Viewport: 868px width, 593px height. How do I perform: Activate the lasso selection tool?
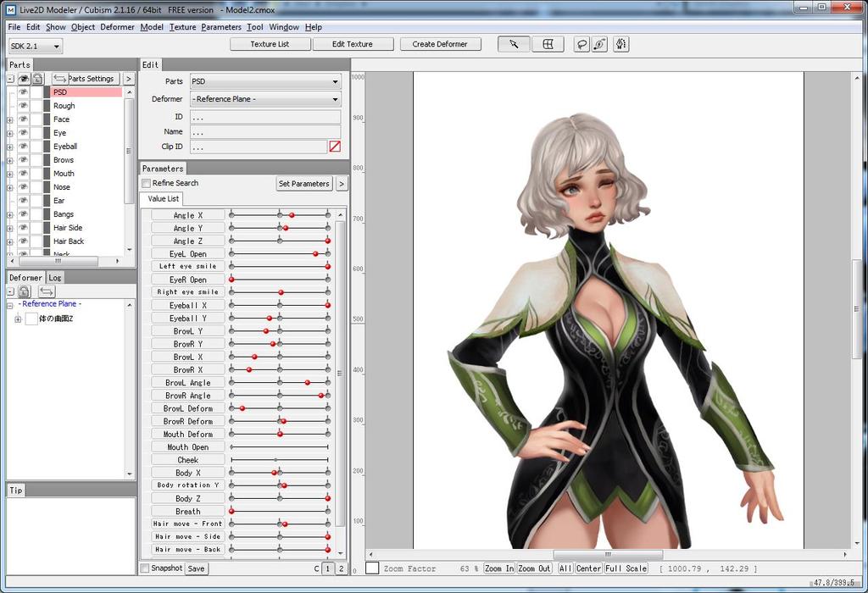coord(581,44)
